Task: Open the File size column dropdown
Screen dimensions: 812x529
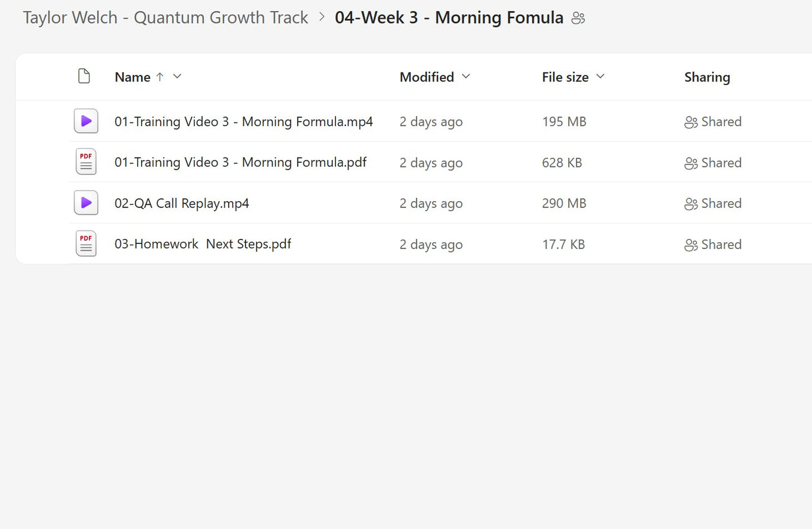Action: coord(600,76)
